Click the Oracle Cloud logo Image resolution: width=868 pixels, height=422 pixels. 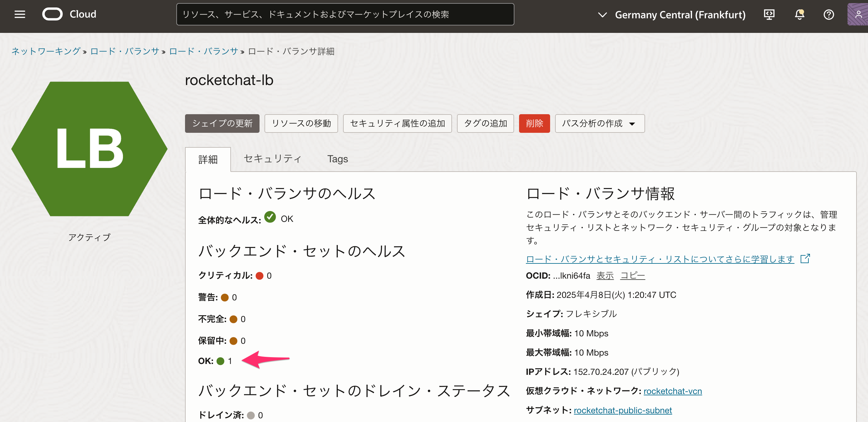coord(69,14)
